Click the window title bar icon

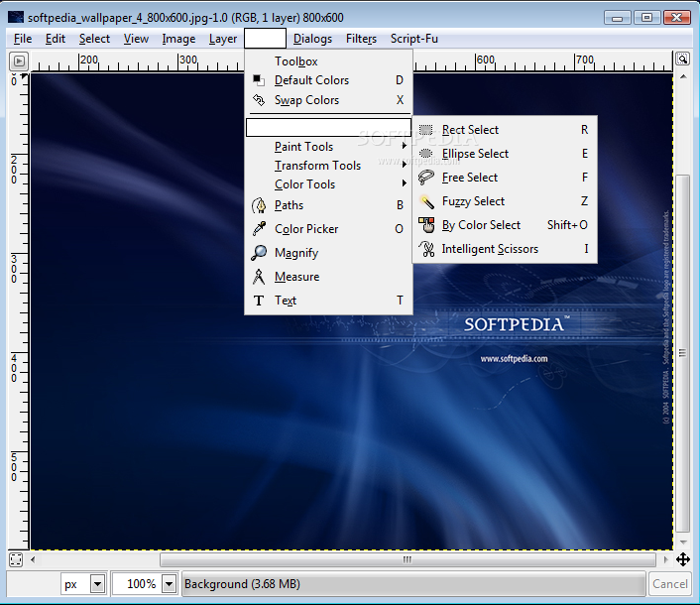point(16,18)
